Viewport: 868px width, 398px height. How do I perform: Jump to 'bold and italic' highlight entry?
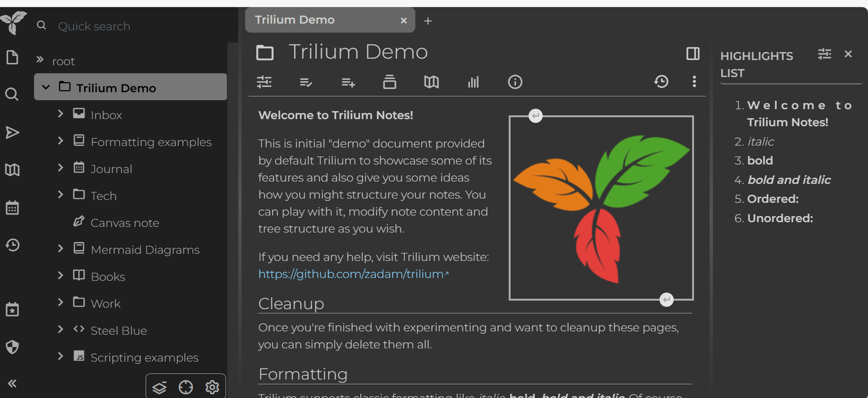(x=789, y=180)
